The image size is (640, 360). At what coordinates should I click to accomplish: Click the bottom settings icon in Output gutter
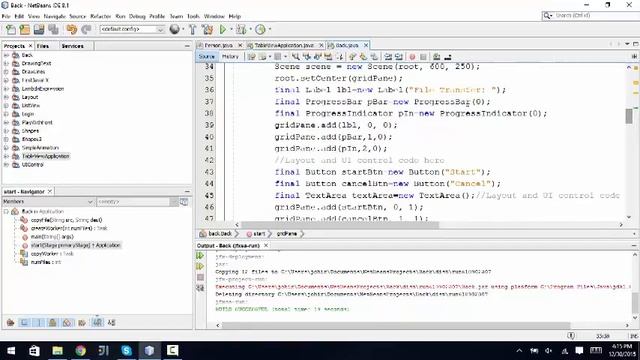200,288
